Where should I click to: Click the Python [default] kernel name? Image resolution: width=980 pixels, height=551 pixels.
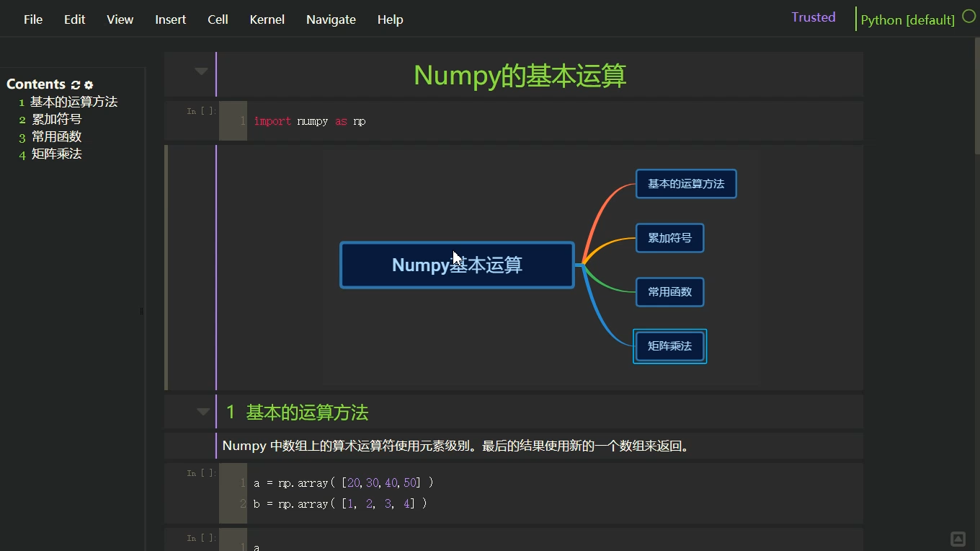pos(907,19)
